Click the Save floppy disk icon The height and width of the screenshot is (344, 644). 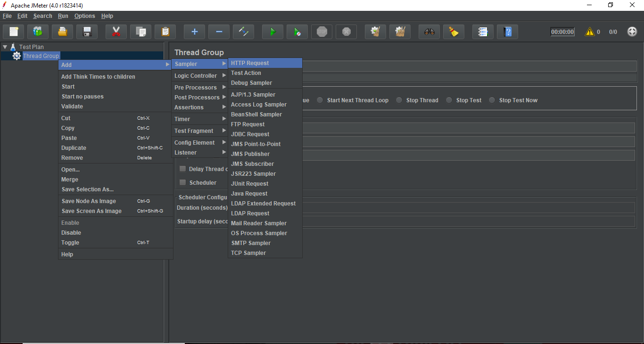coord(87,32)
